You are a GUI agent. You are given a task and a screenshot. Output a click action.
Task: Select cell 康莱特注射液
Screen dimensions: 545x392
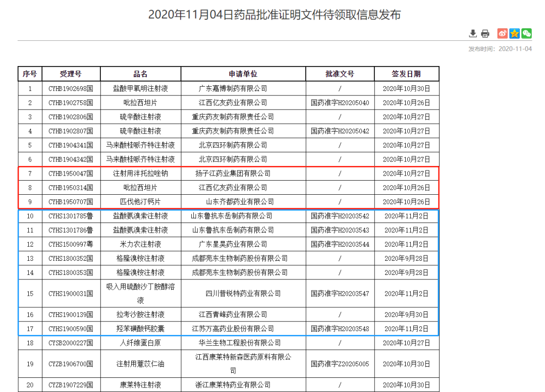tap(140, 385)
